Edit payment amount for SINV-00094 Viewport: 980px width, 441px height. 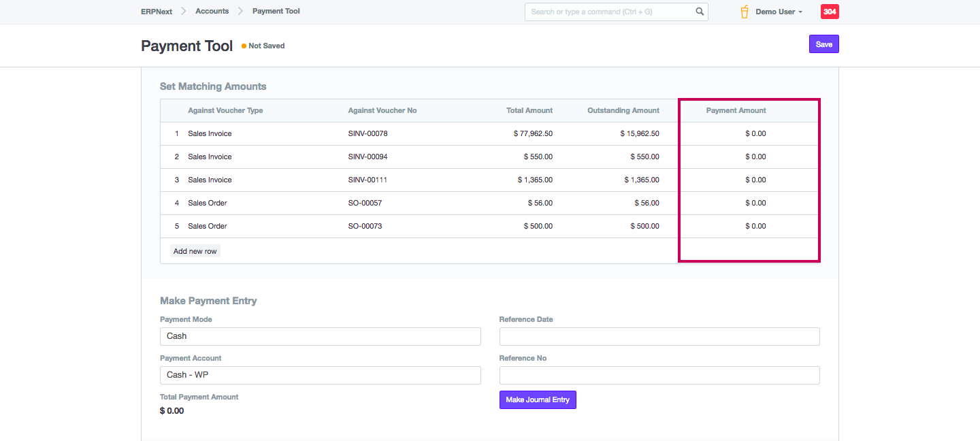pos(749,157)
